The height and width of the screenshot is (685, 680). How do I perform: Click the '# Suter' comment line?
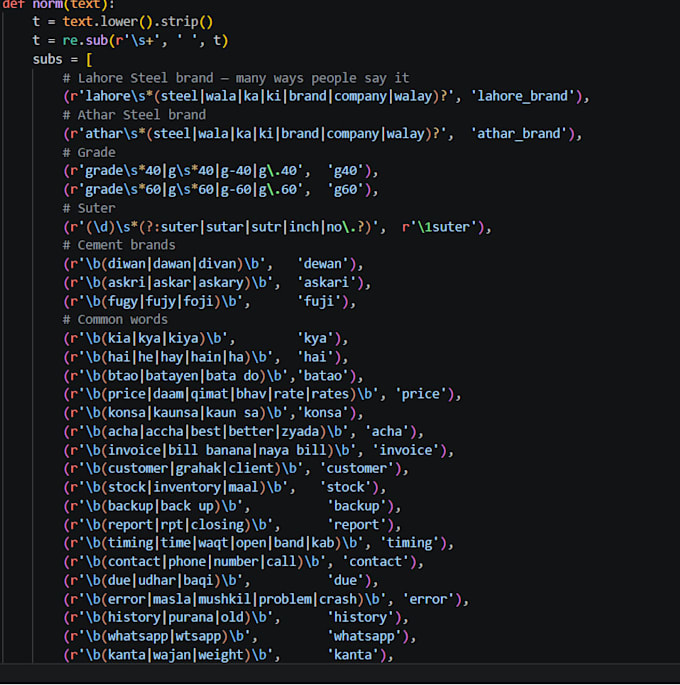click(x=89, y=208)
